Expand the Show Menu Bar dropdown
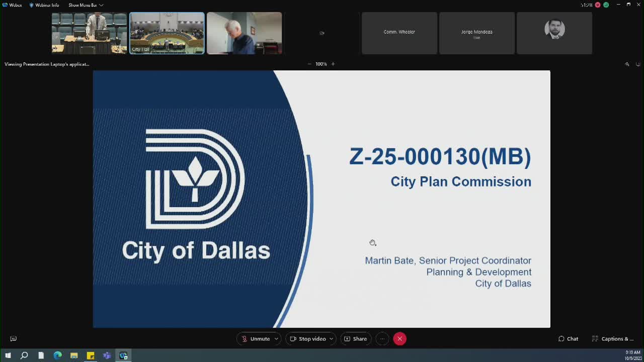Viewport: 644px width, 362px height. click(86, 5)
